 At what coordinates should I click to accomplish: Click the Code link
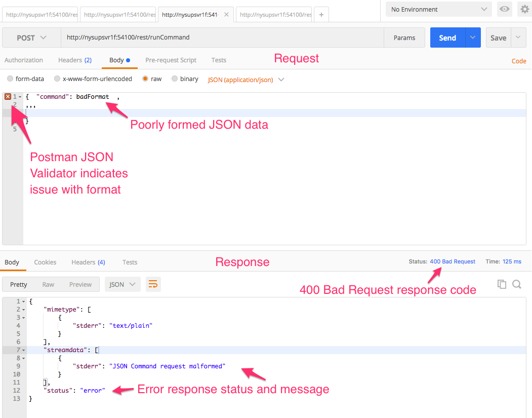coord(519,61)
